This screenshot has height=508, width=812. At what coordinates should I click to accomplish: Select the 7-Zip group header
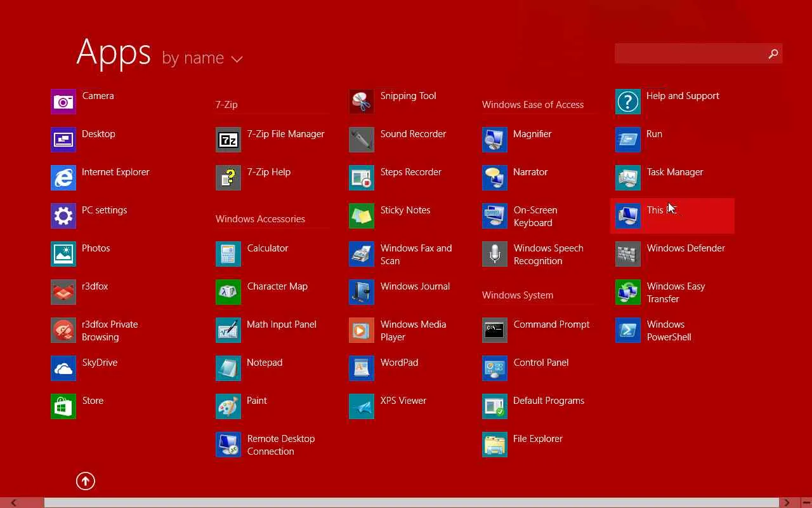[x=226, y=104]
